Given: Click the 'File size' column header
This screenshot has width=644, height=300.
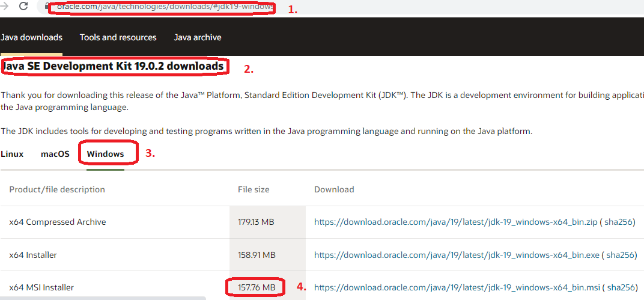Looking at the screenshot, I should coord(254,189).
